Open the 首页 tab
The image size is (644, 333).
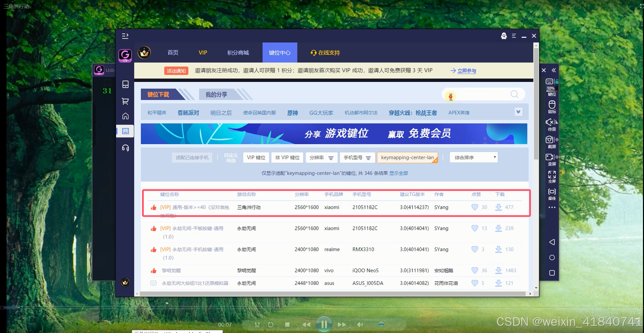click(173, 53)
